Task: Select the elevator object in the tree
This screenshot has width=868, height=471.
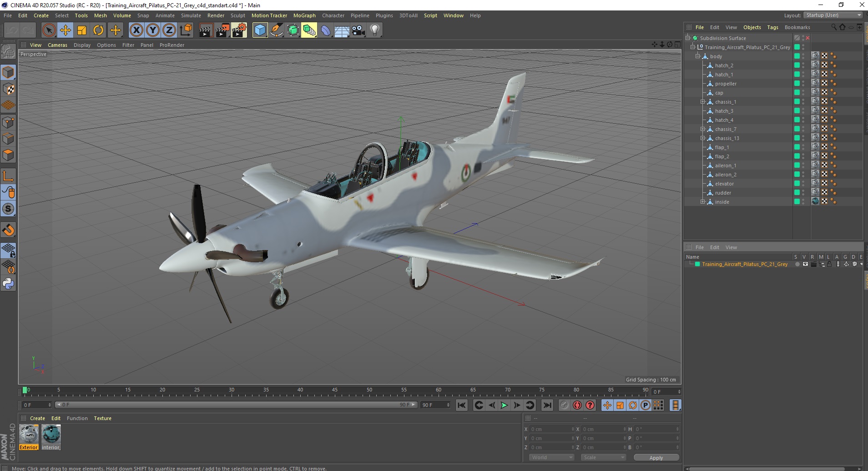Action: tap(724, 184)
